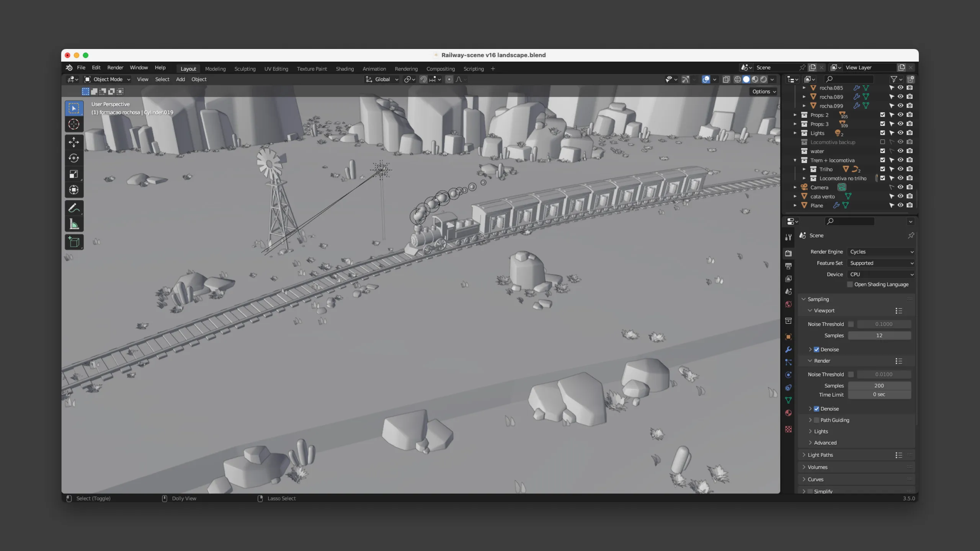
Task: Open the Object Mode dropdown
Action: click(x=108, y=79)
